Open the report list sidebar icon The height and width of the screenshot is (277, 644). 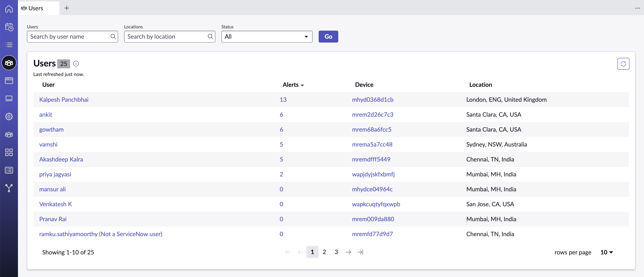click(9, 170)
